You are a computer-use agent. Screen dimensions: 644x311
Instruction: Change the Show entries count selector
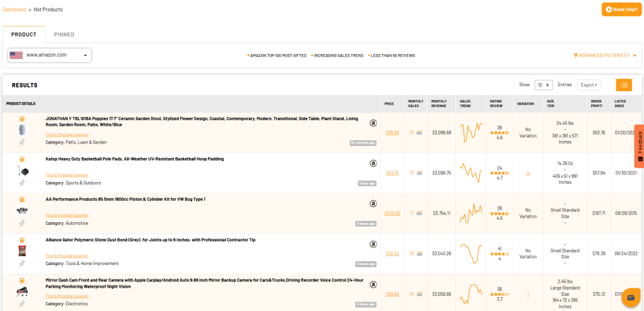[543, 85]
